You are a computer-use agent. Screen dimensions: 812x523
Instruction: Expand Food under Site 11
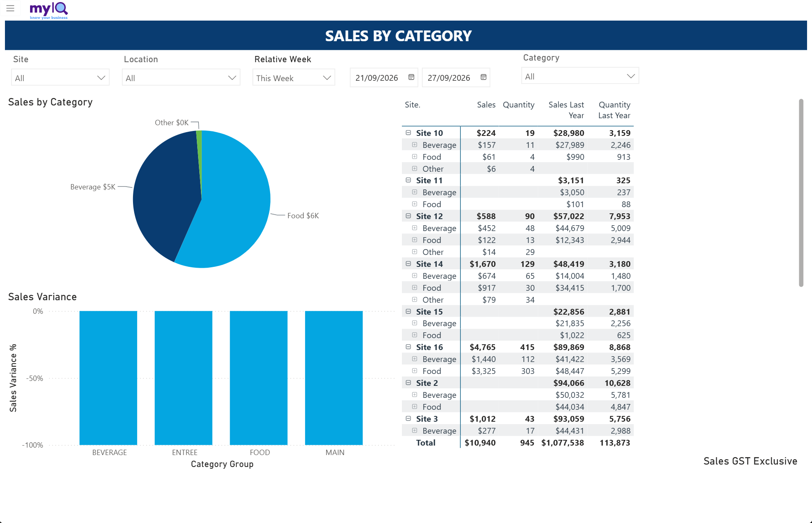[x=415, y=204]
